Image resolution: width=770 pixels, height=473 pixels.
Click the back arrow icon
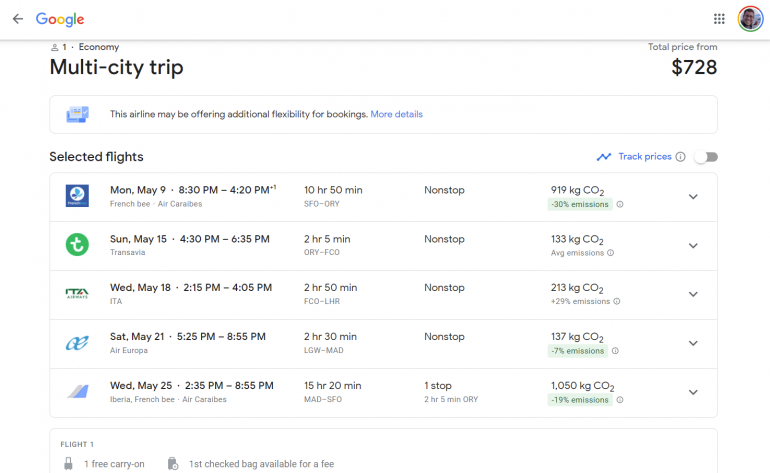18,19
